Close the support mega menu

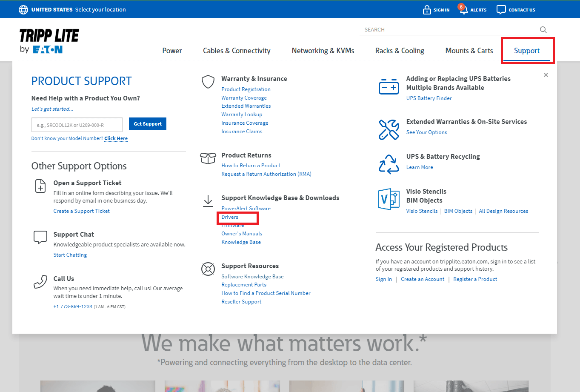(x=546, y=75)
